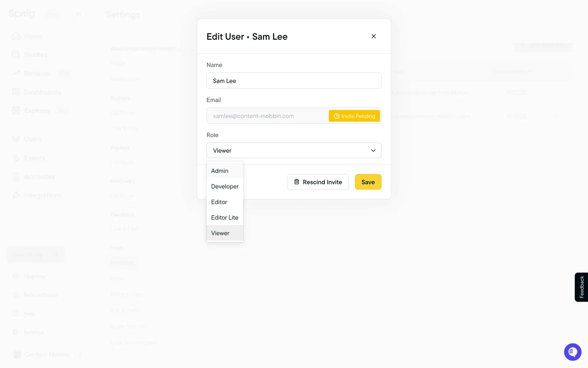
Task: Choose Developer role option
Action: (225, 186)
